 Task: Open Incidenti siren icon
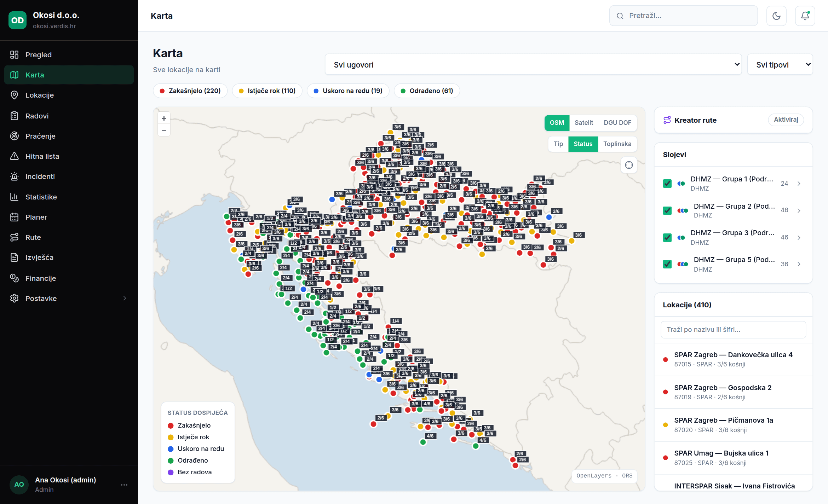14,176
